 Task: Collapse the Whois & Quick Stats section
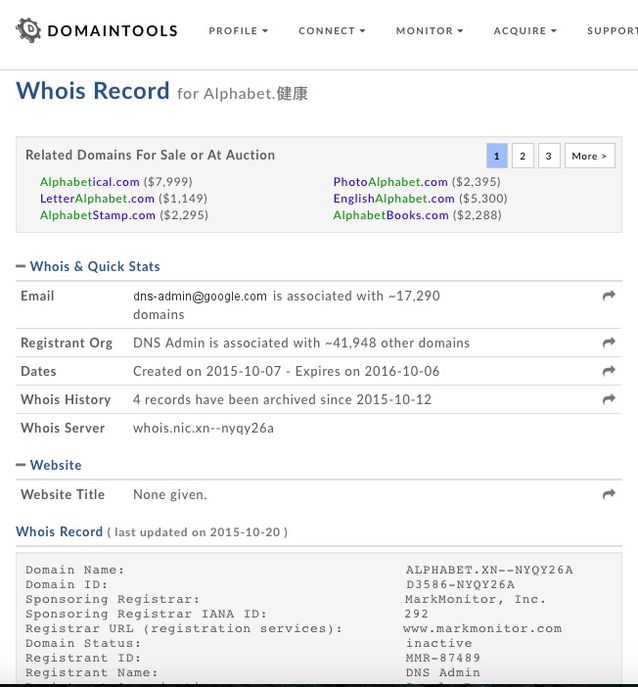point(21,267)
